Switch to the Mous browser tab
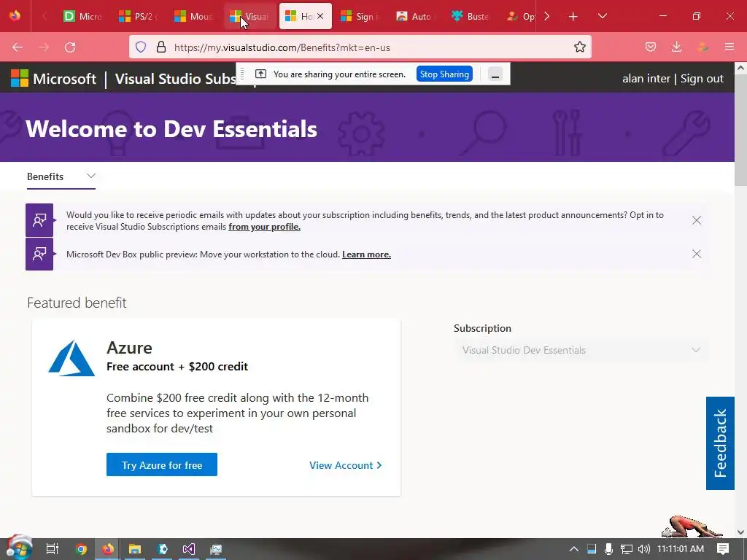This screenshot has height=560, width=747. pos(194,16)
